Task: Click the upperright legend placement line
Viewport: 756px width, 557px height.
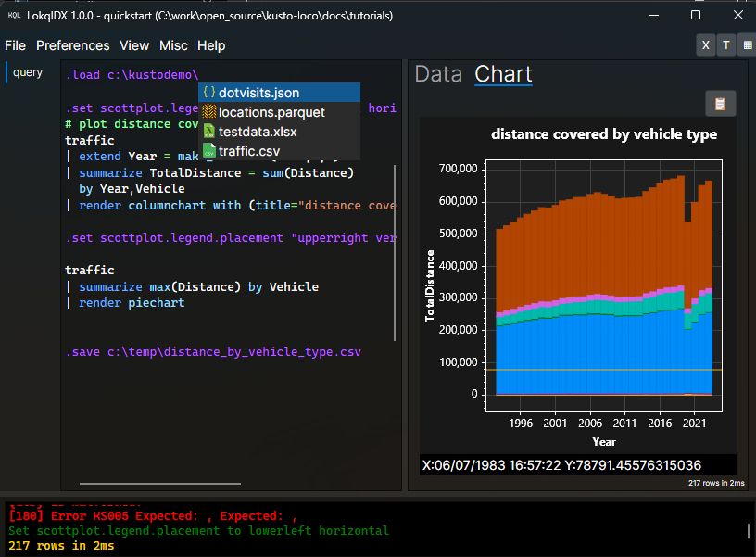Action: (231, 238)
